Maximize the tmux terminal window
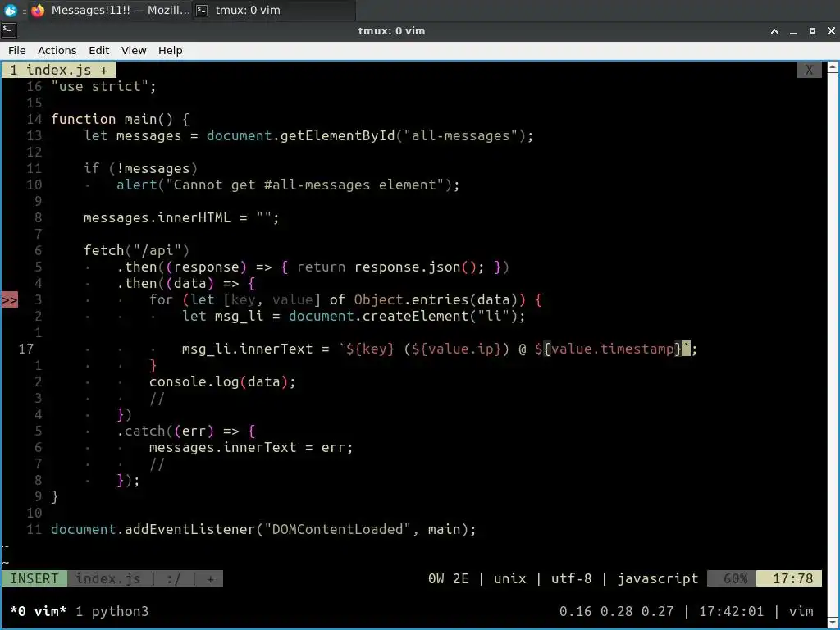Viewport: 840px width, 630px height. (x=812, y=31)
